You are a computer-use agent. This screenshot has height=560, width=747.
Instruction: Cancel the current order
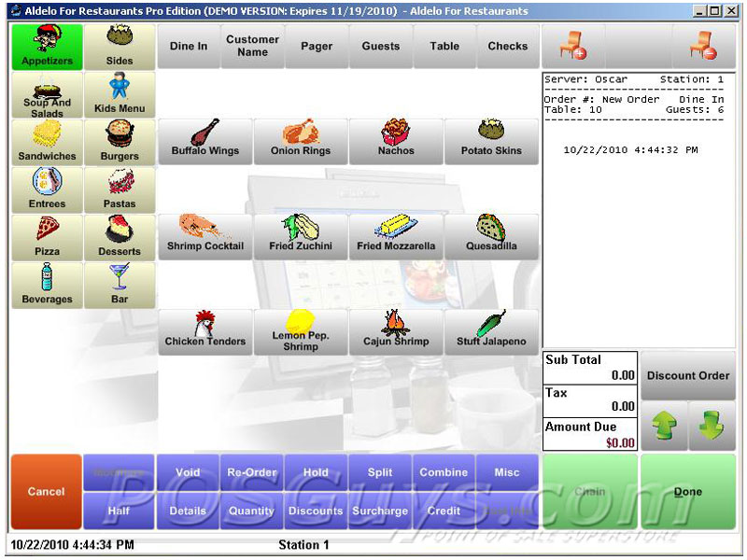pos(46,492)
